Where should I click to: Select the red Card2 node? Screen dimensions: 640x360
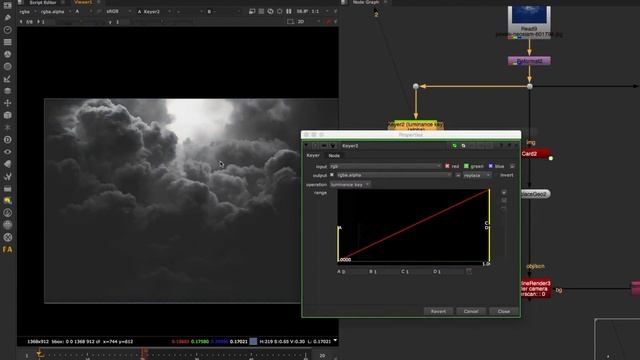pos(535,154)
